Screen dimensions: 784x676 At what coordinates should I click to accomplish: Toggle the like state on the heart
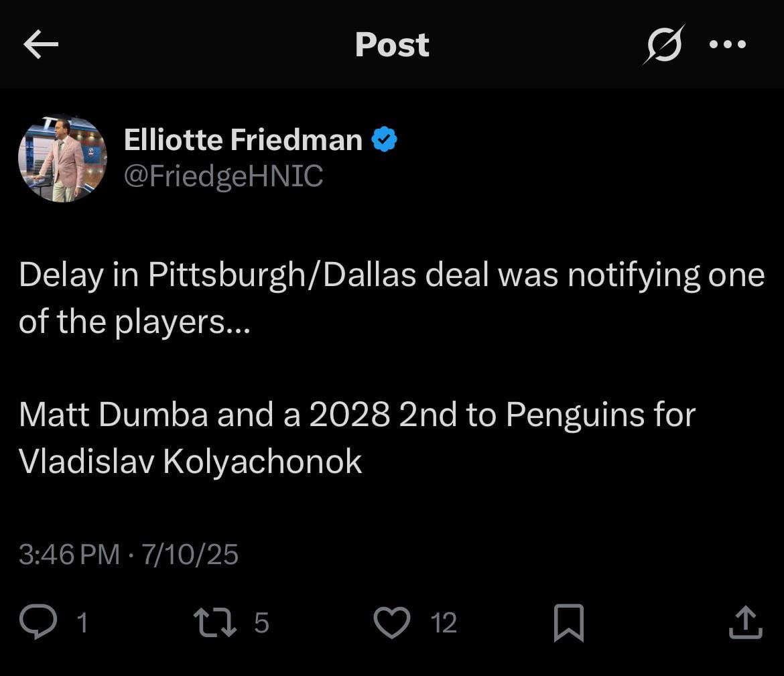[391, 622]
